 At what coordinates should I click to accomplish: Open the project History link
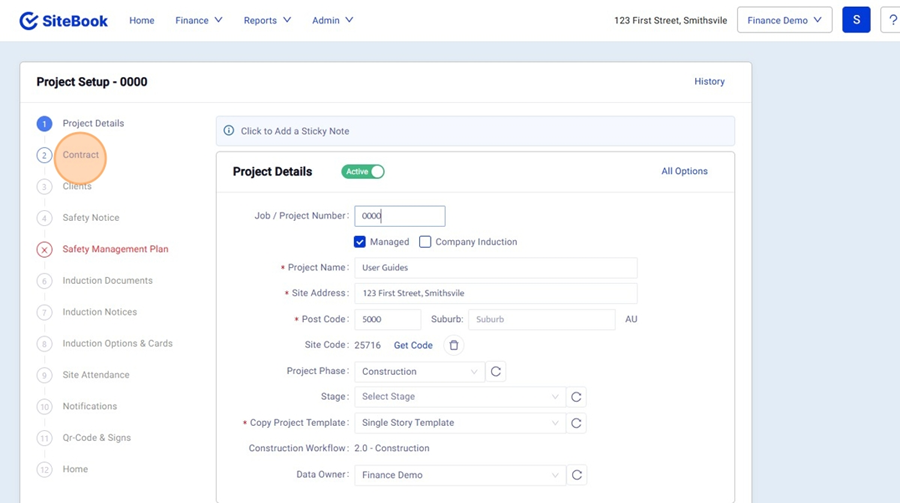[709, 82]
